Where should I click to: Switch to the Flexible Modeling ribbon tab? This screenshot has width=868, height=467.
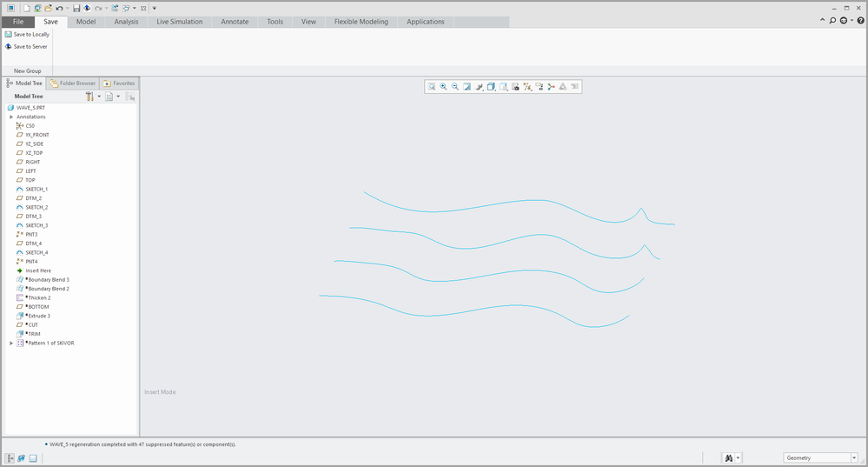coord(361,22)
